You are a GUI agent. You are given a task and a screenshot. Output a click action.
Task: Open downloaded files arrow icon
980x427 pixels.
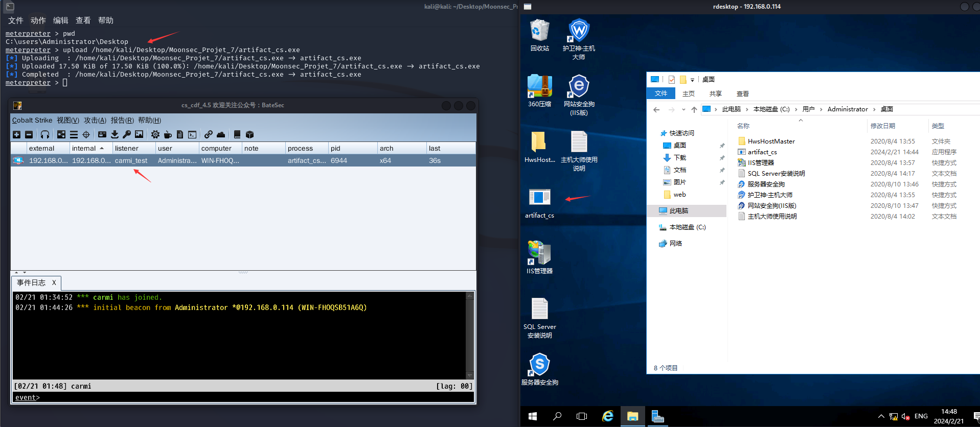[x=115, y=135]
